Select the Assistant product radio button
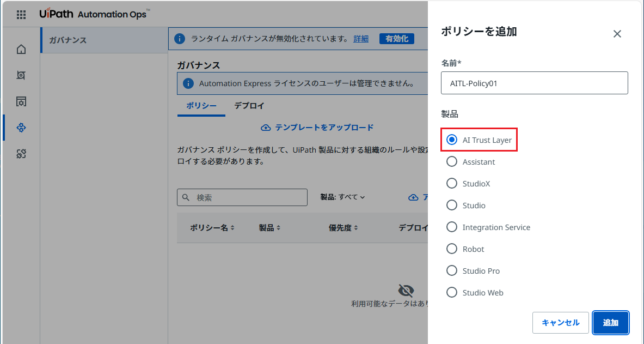 [x=452, y=162]
